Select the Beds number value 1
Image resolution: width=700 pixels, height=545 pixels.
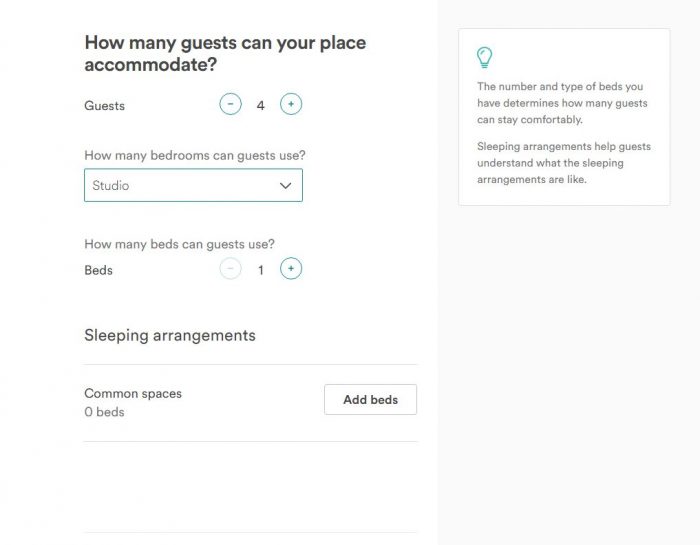(261, 270)
